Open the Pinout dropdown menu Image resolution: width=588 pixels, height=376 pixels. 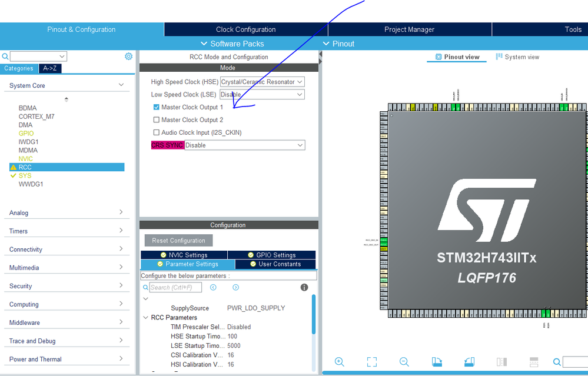(338, 44)
